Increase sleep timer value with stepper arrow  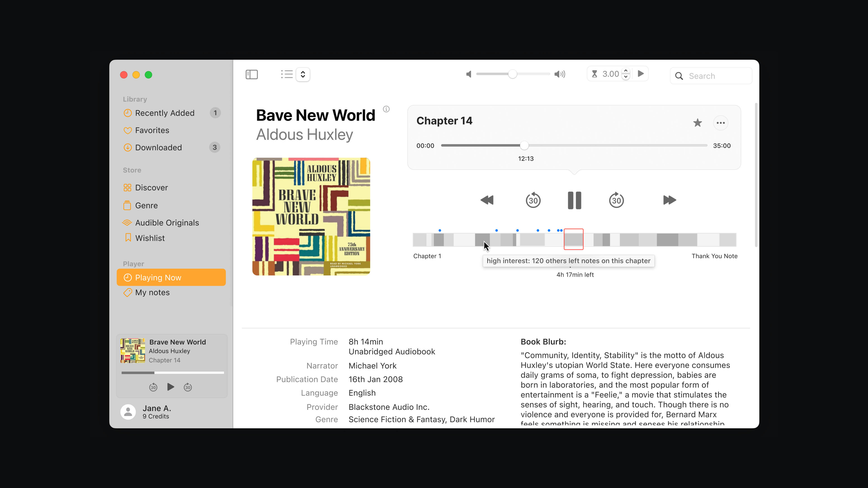click(x=626, y=71)
